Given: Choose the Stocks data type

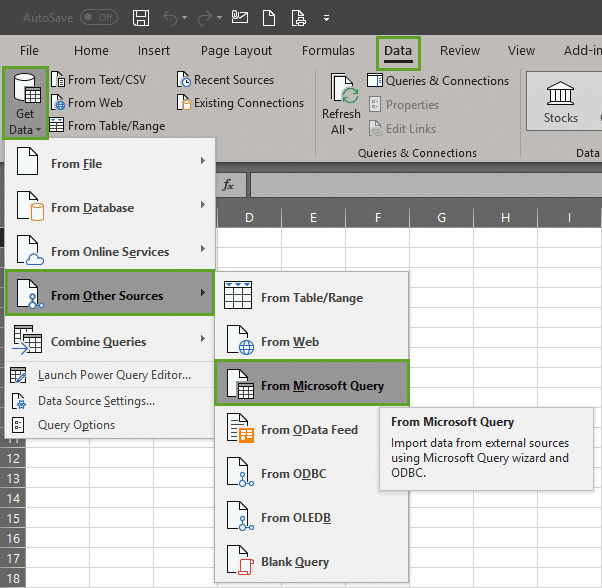Looking at the screenshot, I should pos(561,102).
